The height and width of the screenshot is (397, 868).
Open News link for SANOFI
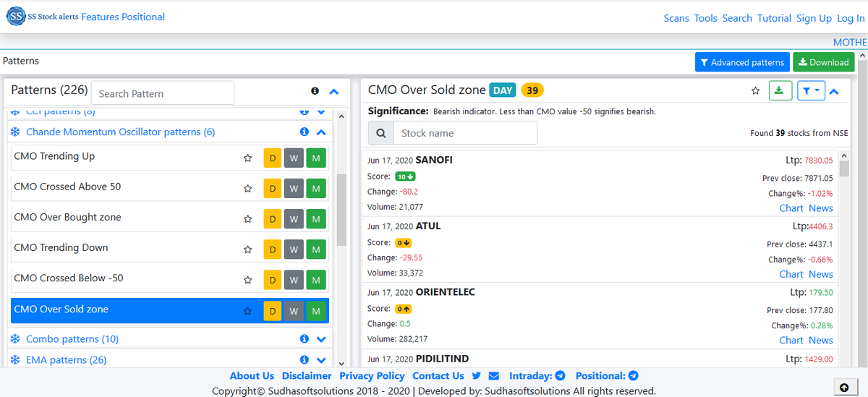(821, 208)
